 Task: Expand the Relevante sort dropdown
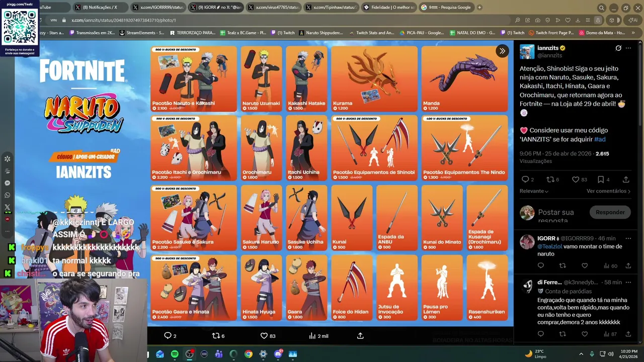pos(534,191)
